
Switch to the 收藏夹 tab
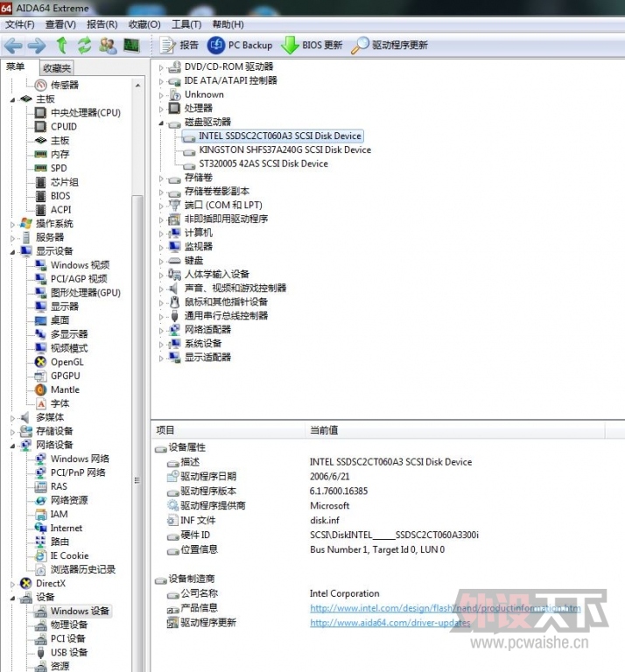click(57, 68)
